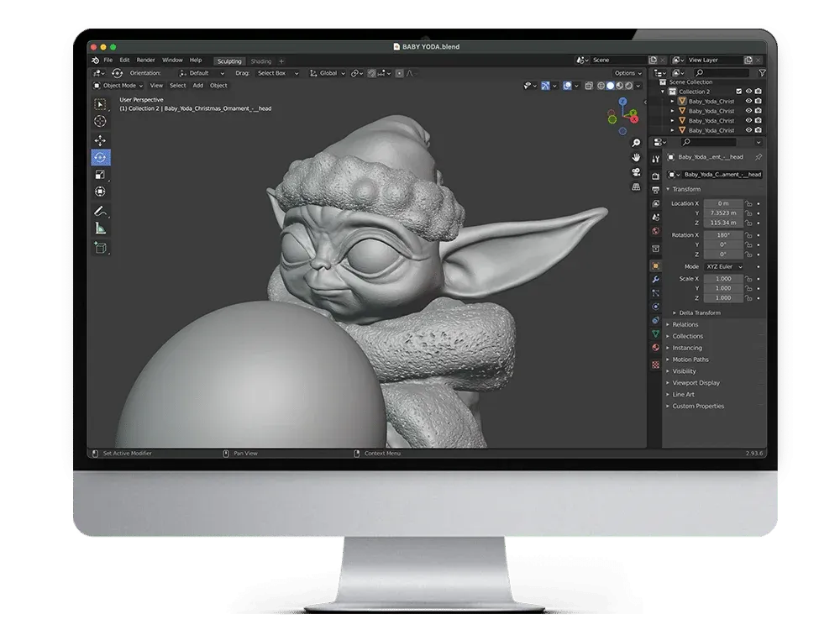Open the Physics properties tab
This screenshot has height=630, width=840.
(x=656, y=307)
